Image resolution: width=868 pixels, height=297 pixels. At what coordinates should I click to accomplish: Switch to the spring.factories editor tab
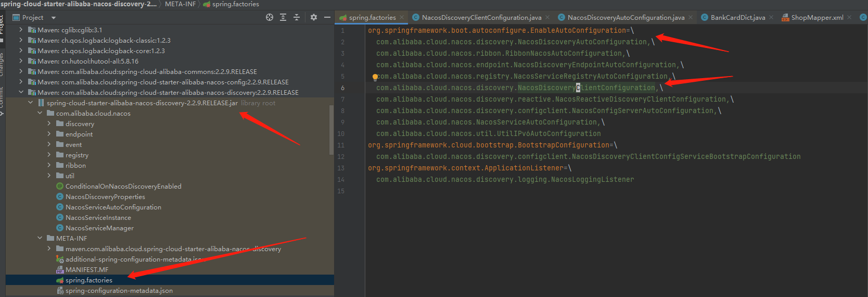(372, 17)
